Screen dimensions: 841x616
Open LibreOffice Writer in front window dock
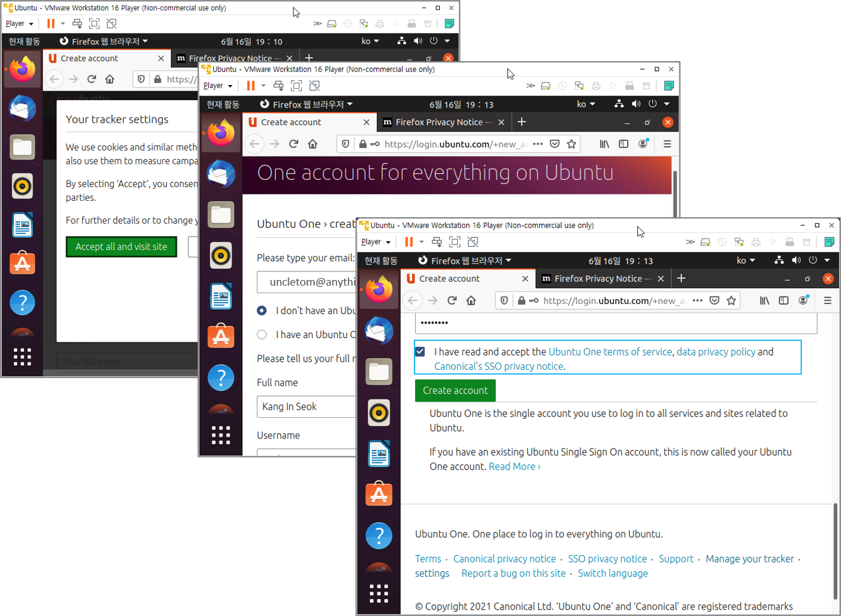pyautogui.click(x=379, y=454)
